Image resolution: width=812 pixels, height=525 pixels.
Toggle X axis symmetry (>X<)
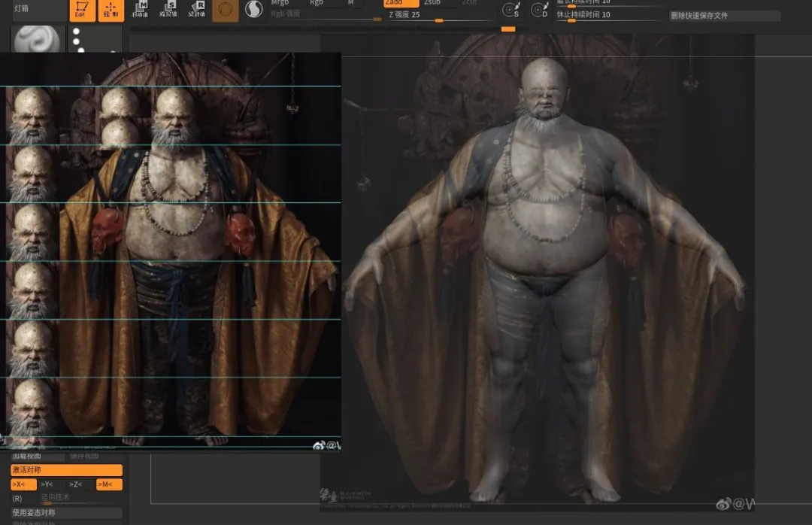click(x=23, y=484)
